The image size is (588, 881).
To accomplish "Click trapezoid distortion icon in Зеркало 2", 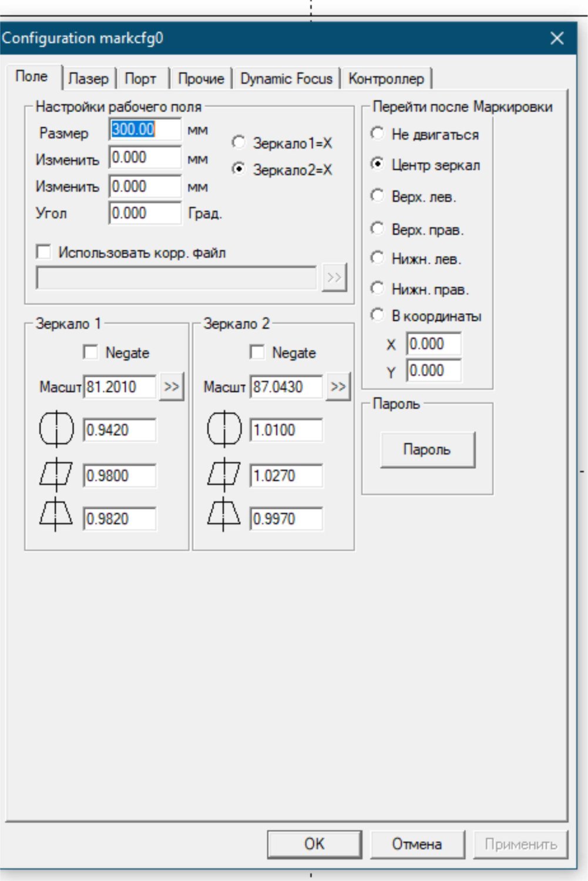I will pos(224,516).
